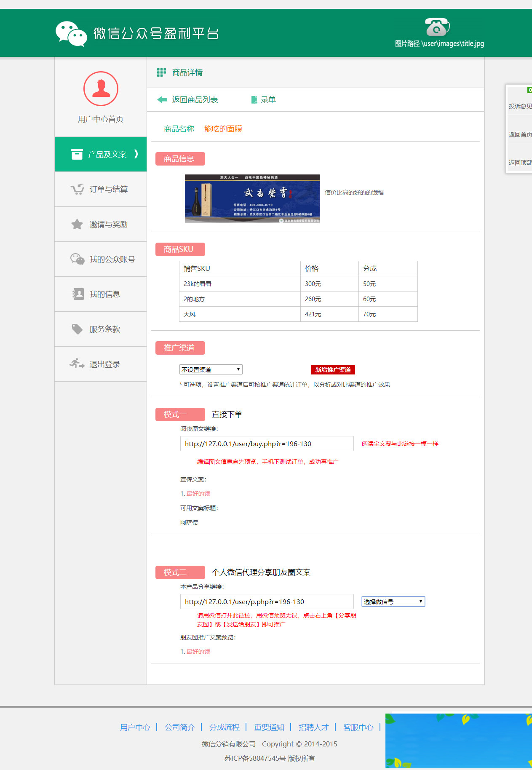The image size is (532, 770).
Task: Open 我的公众账号 in sidebar
Action: pyautogui.click(x=112, y=259)
